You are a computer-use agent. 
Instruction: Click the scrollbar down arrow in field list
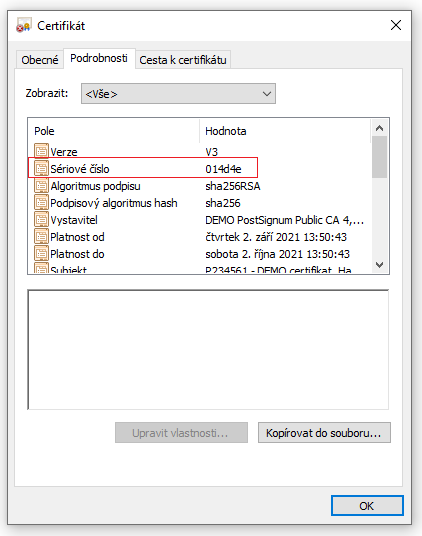click(379, 265)
